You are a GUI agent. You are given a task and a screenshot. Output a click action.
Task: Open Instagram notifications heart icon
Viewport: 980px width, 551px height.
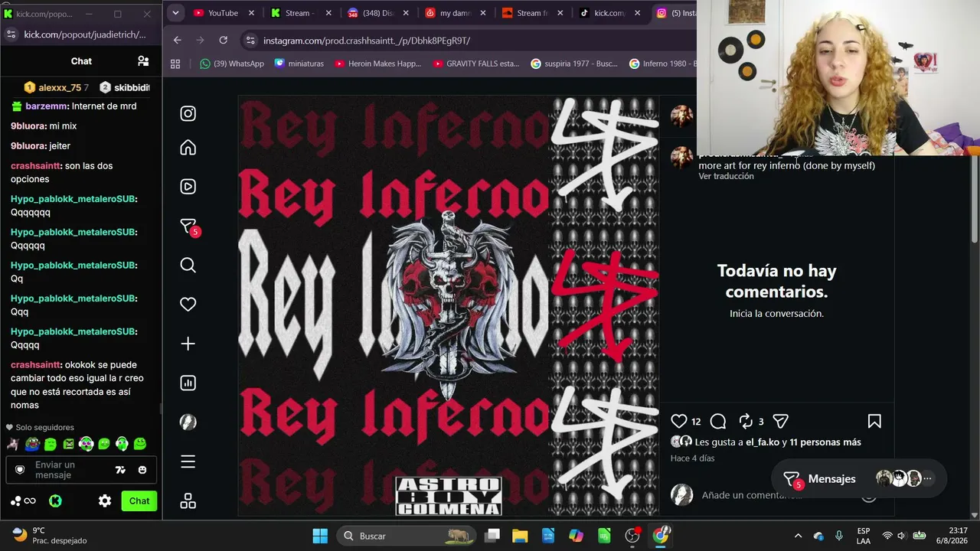click(x=188, y=305)
